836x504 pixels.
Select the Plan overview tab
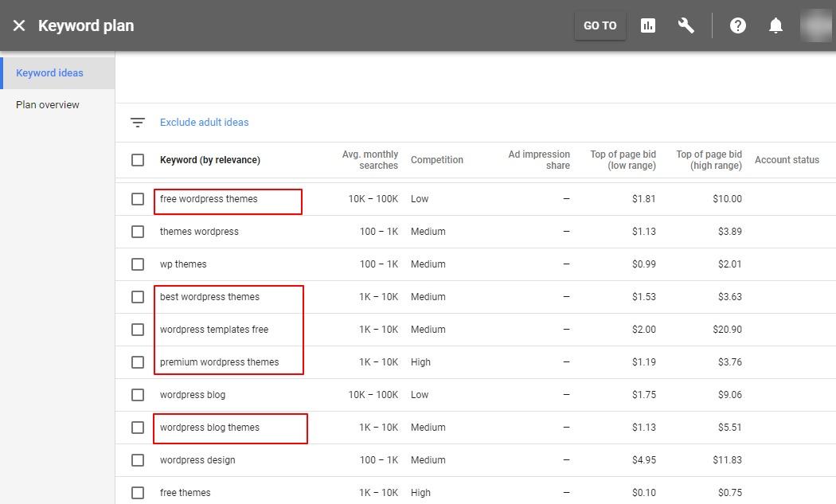point(48,105)
